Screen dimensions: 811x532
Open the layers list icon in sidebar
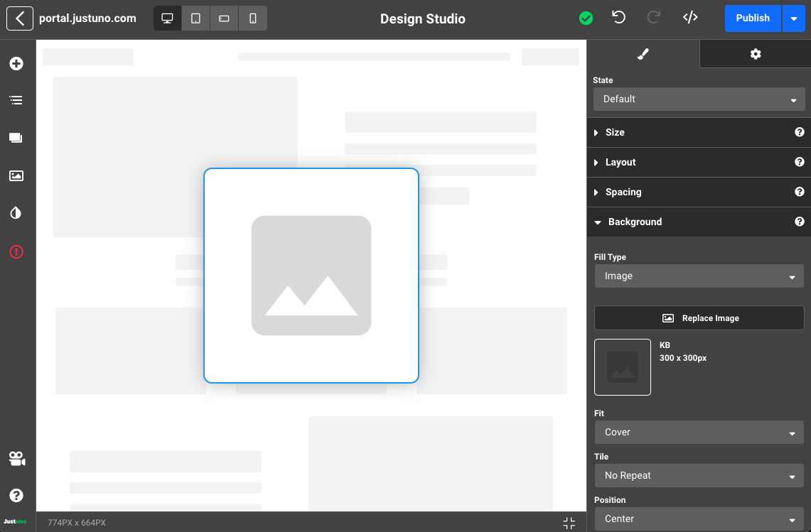16,100
